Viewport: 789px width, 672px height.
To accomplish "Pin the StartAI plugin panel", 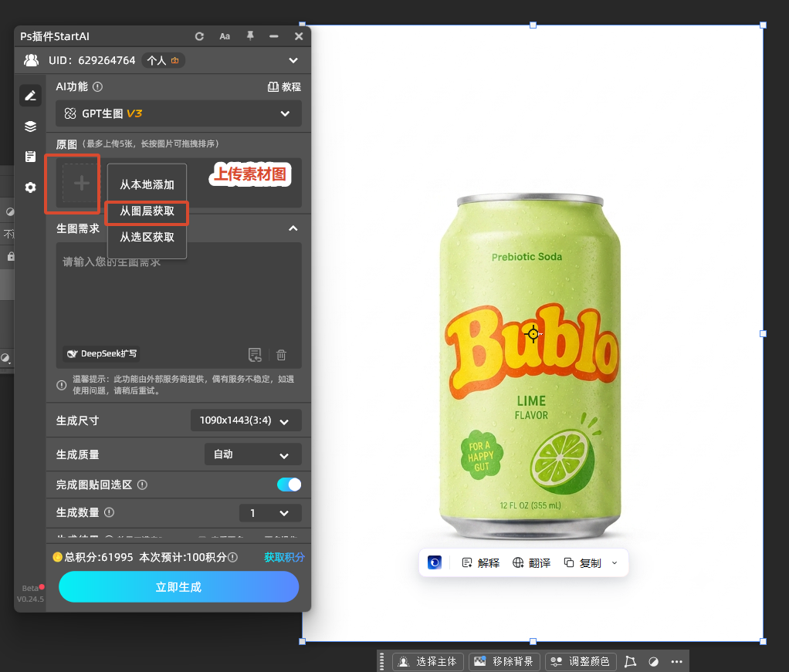I will (250, 35).
